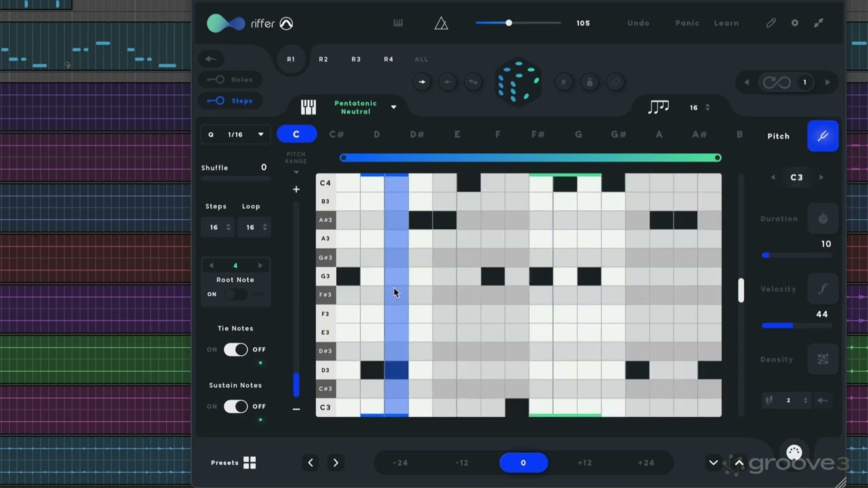The image size is (868, 488).
Task: Switch to riff slot R4
Action: (389, 59)
